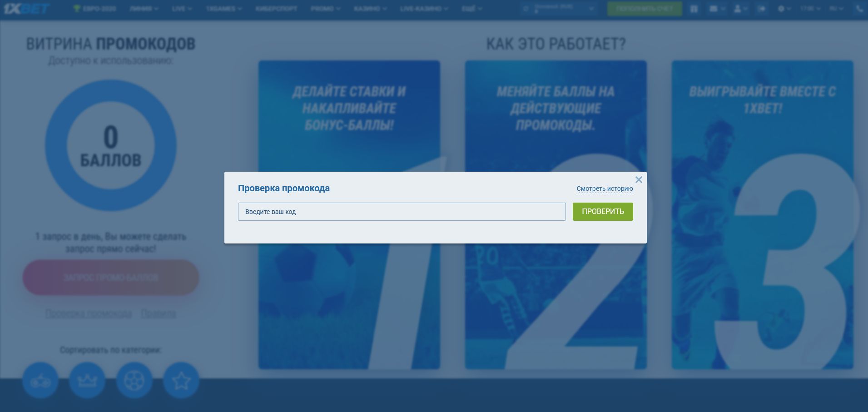Image resolution: width=868 pixels, height=412 pixels.
Task: Expand the Линия menu
Action: click(144, 9)
